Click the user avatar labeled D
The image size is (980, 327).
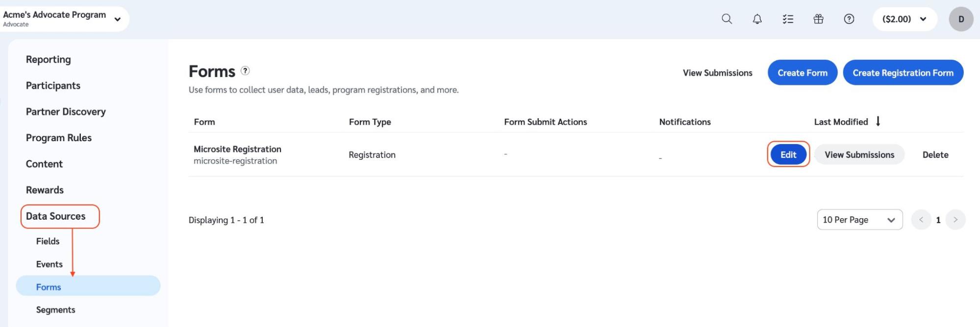pyautogui.click(x=960, y=19)
